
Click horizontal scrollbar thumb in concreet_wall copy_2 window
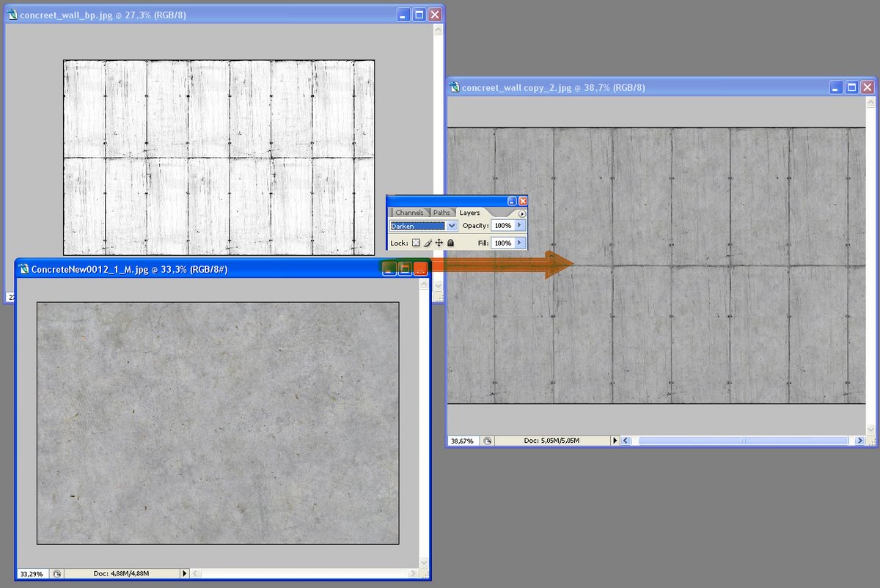click(x=742, y=441)
